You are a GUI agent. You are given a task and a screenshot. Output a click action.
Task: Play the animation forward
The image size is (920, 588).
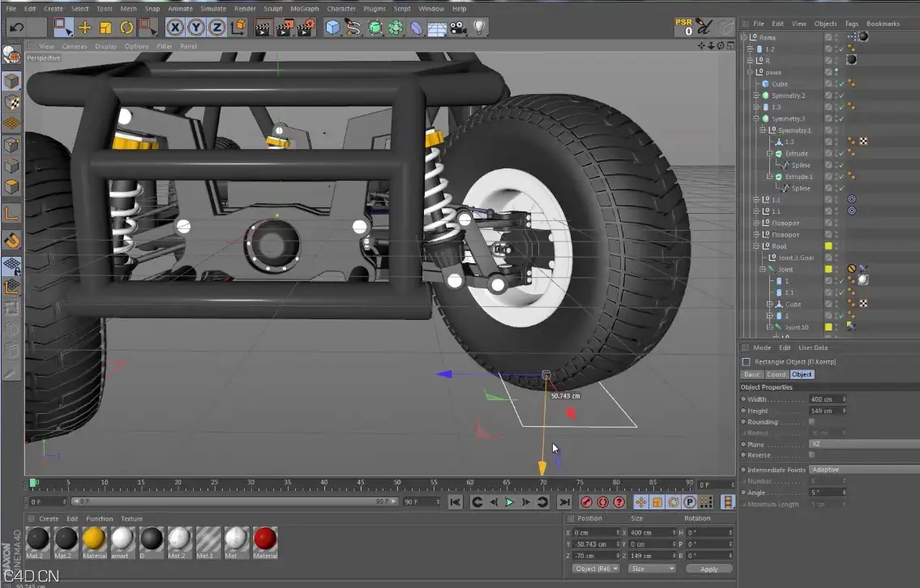pos(509,502)
